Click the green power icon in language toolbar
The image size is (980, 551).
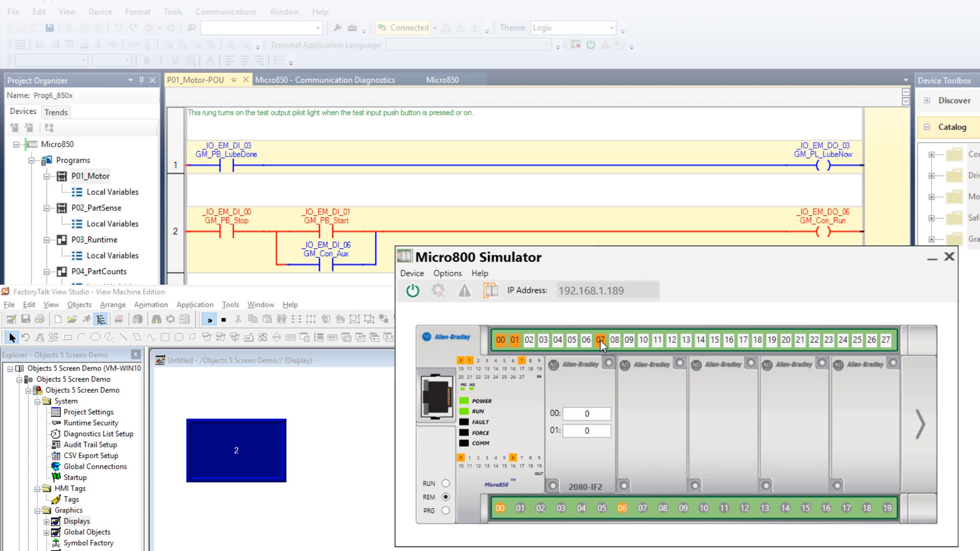591,45
